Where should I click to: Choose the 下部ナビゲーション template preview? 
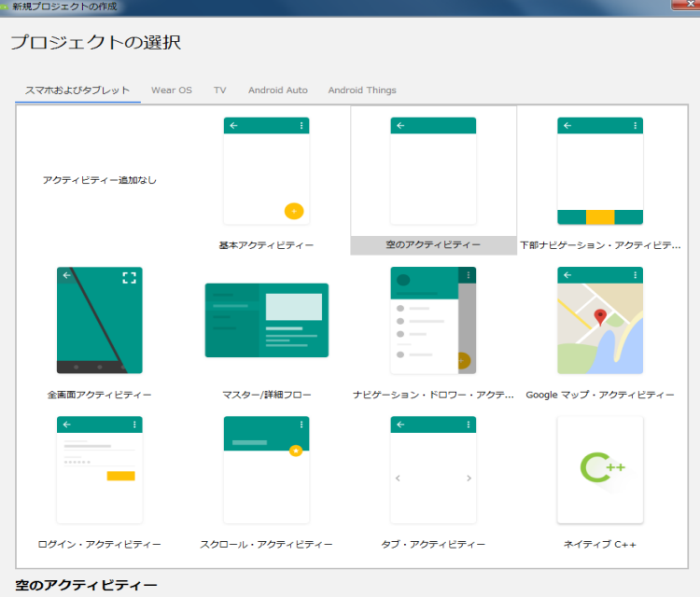pyautogui.click(x=600, y=171)
